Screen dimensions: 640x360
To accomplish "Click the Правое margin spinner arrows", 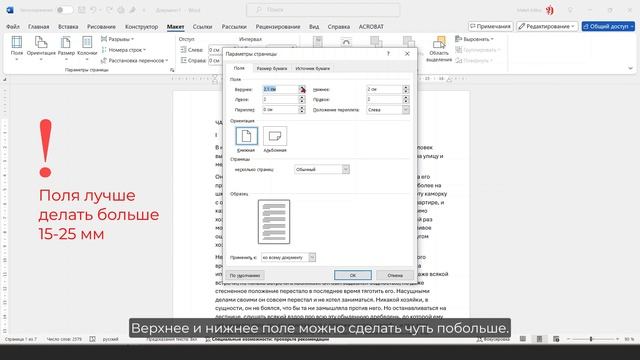I will click(405, 99).
